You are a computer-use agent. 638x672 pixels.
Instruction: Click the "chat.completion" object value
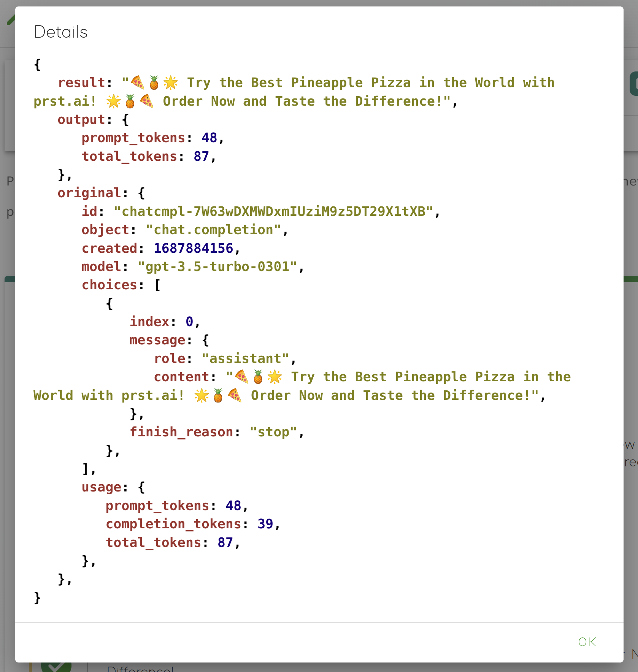(213, 230)
